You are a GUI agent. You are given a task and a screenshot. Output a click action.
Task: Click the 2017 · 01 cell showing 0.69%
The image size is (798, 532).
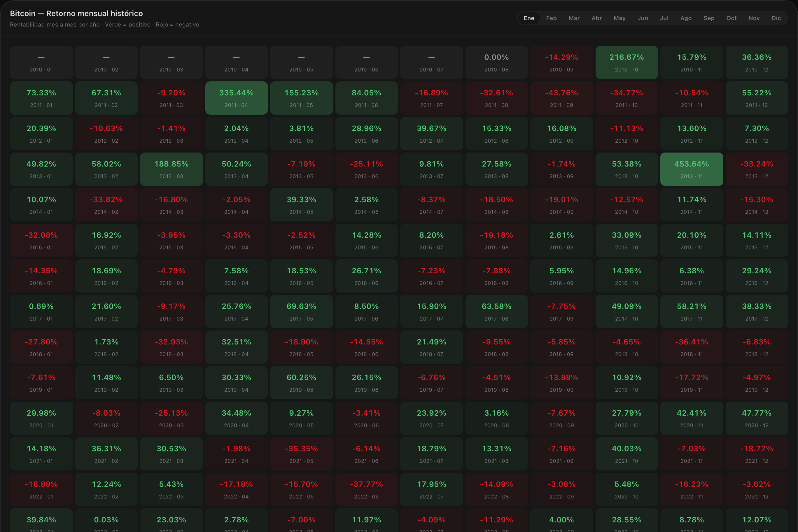point(41,311)
